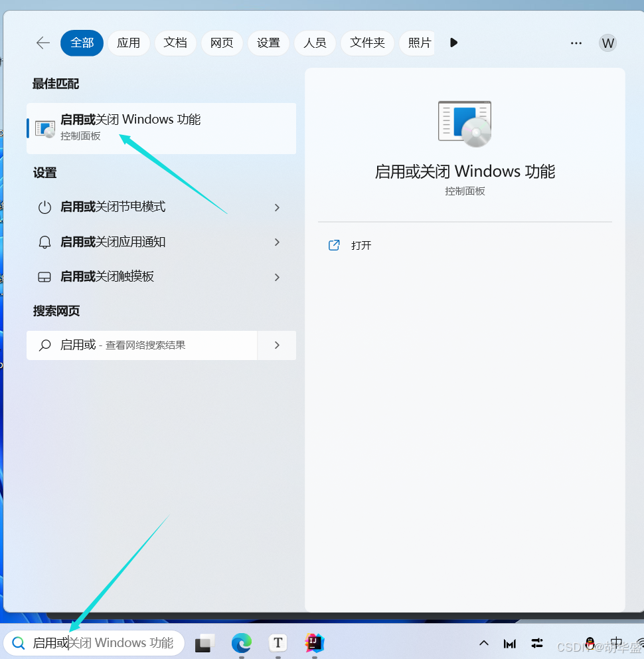Screen dimensions: 644x659
Task: Expand the 查看网络搜索结果 chevron
Action: (277, 345)
